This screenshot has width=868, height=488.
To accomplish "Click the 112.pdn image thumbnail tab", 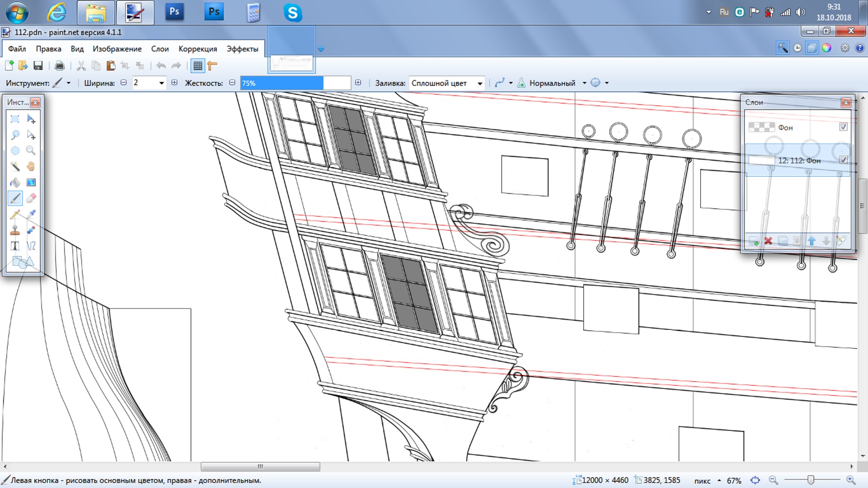I will (x=292, y=49).
